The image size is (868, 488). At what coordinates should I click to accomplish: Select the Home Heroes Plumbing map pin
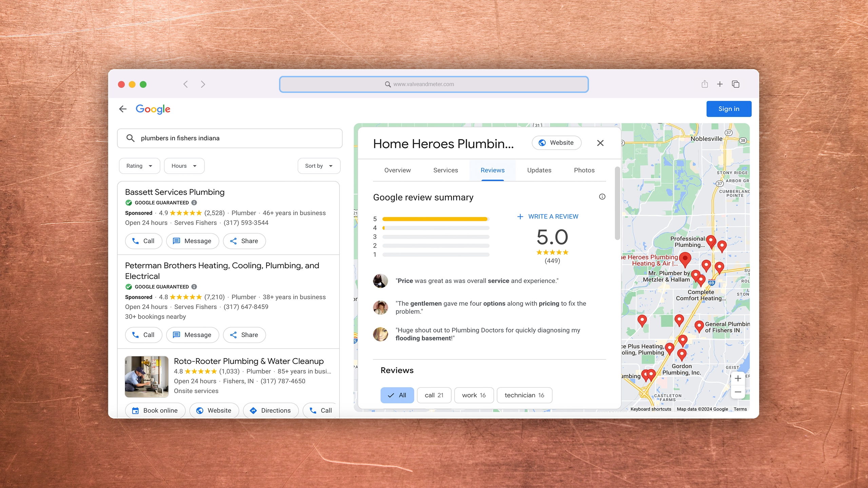(685, 260)
